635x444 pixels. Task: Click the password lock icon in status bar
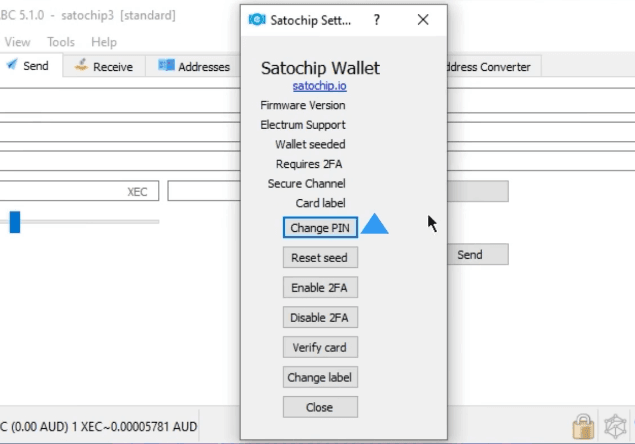[584, 426]
